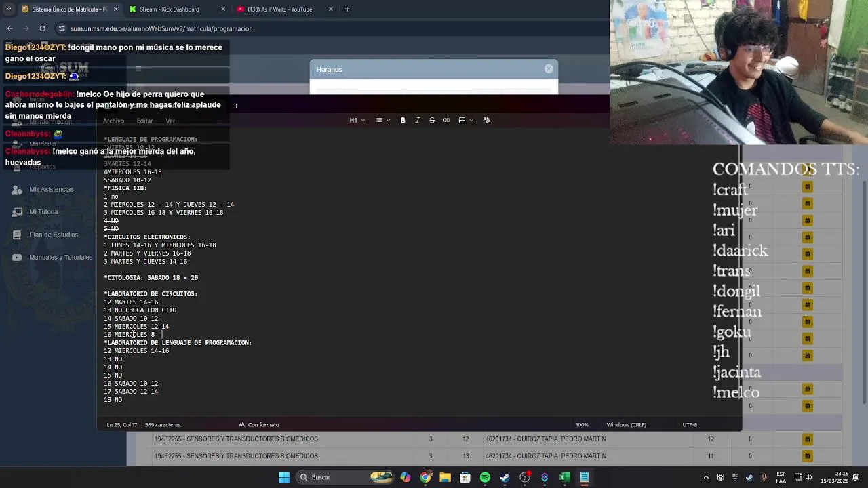Click the UTF-8 encoding indicator
The image size is (868, 488).
[x=690, y=425]
